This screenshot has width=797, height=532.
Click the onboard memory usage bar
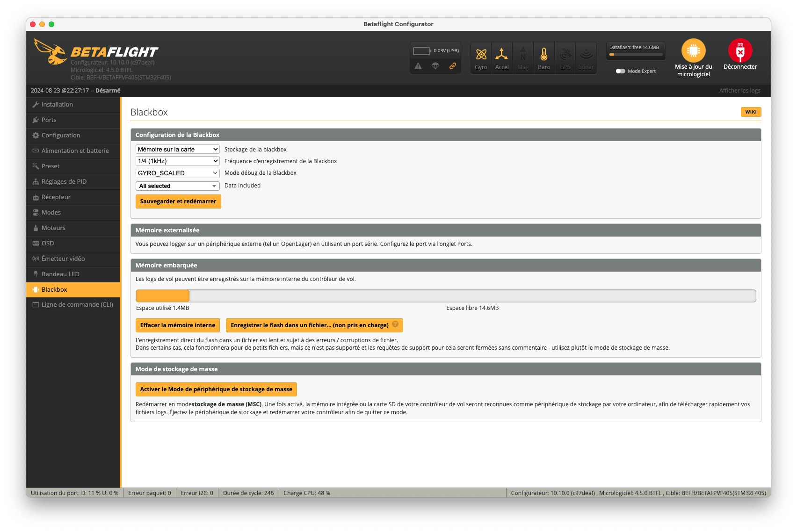[446, 296]
